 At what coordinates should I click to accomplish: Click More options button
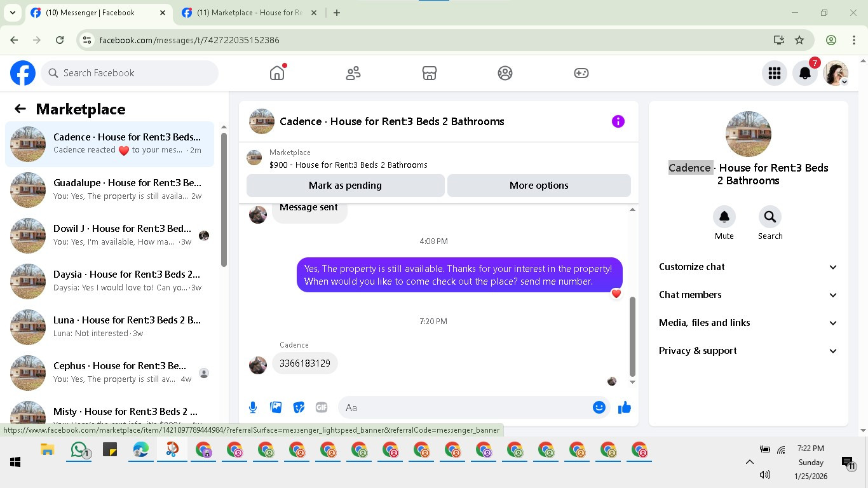(539, 186)
